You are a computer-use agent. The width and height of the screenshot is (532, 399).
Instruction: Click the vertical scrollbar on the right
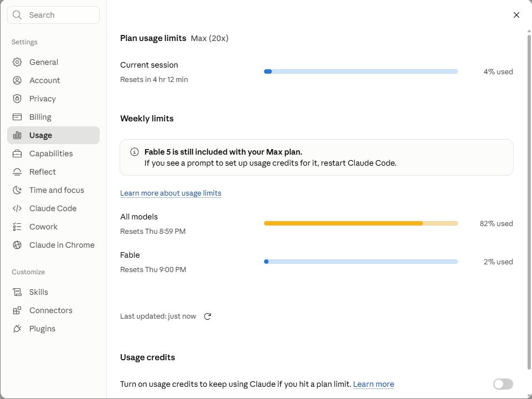(x=529, y=202)
